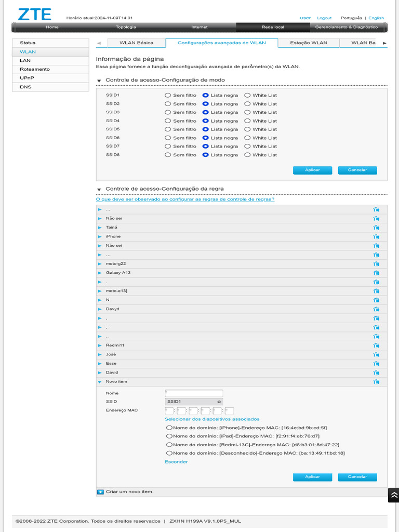The height and width of the screenshot is (532, 399).
Task: Open the Status sidebar item
Action: tap(50, 43)
